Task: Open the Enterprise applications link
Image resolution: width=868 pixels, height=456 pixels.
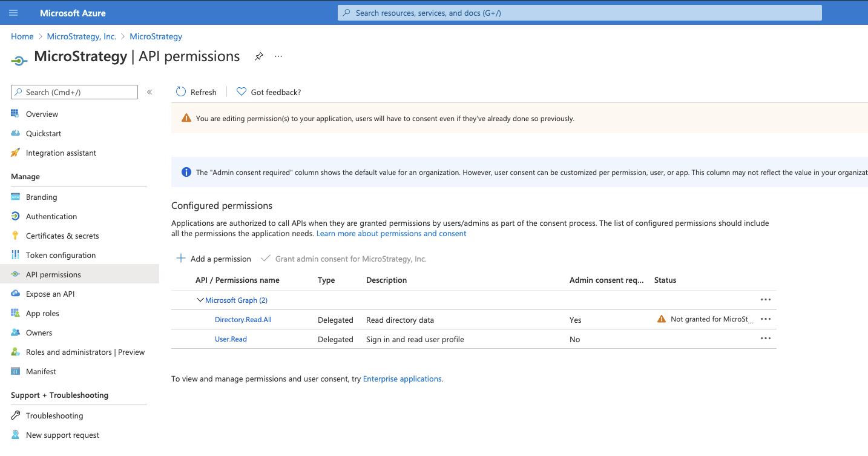Action: (402, 379)
